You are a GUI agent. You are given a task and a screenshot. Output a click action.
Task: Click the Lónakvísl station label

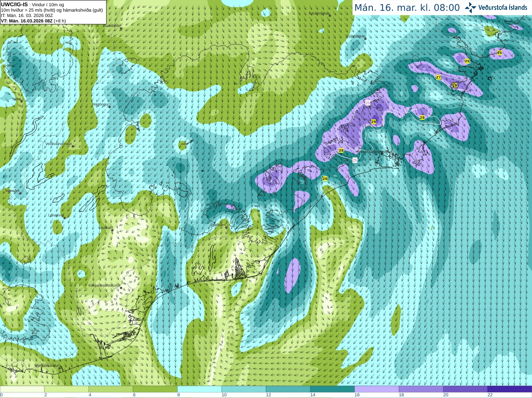(x=56, y=215)
